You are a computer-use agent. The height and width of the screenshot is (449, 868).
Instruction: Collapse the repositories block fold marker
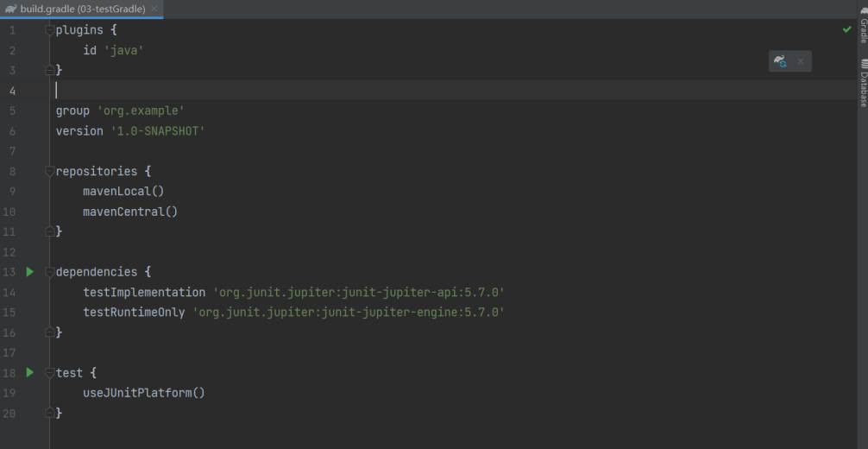coord(49,171)
